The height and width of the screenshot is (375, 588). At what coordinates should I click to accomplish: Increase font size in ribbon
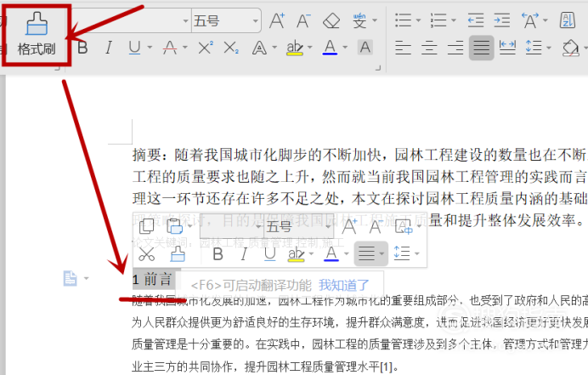[x=277, y=20]
